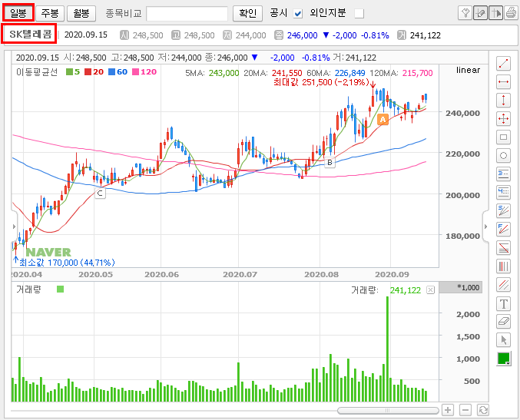
Task: Select the circle drawing tool
Action: click(503, 155)
